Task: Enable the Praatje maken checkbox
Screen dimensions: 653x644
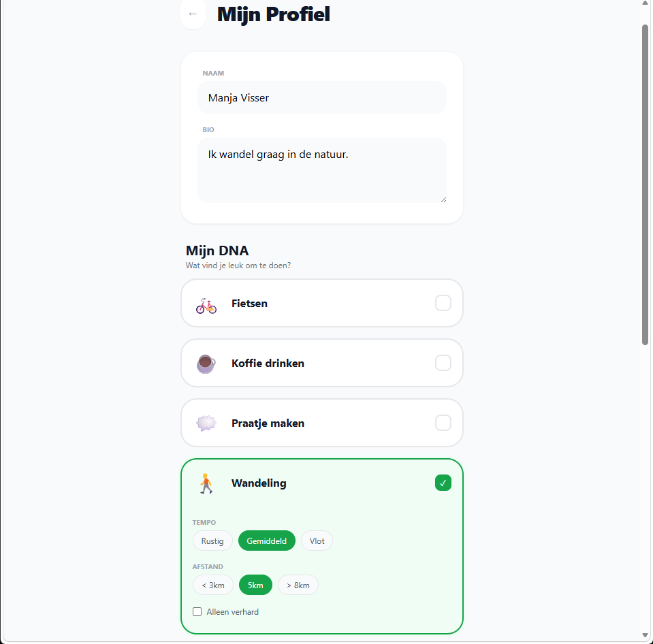Action: 443,423
